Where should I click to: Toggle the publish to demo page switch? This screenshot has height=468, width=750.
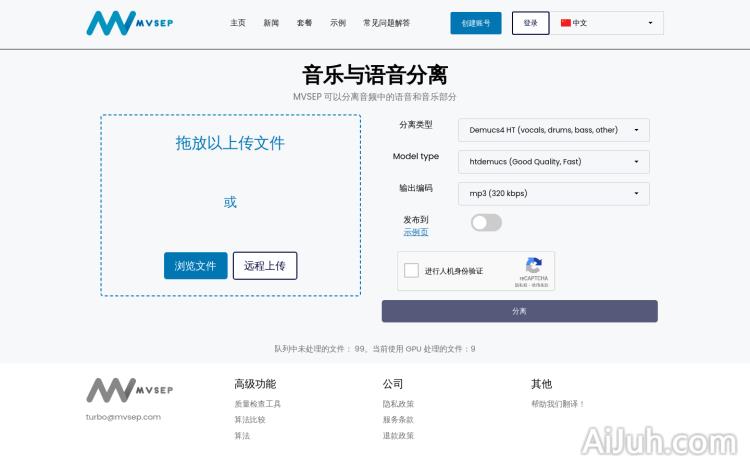(x=486, y=222)
